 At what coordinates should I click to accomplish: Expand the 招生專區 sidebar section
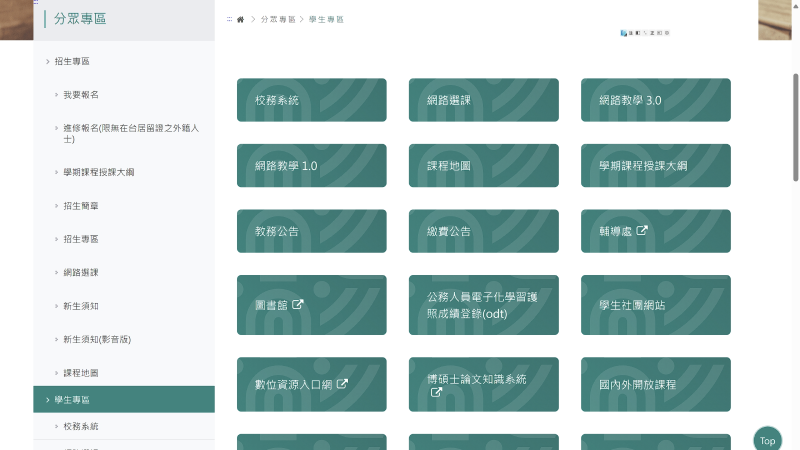click(71, 62)
